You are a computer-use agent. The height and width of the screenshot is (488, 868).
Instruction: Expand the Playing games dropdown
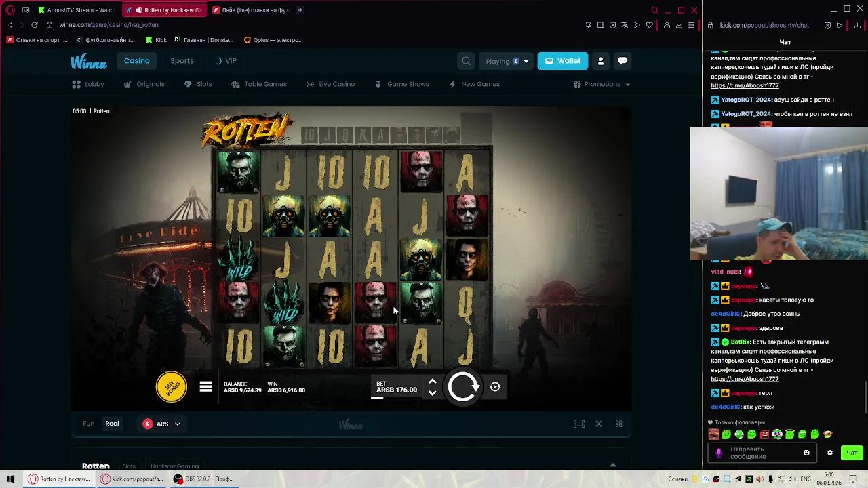(x=507, y=61)
